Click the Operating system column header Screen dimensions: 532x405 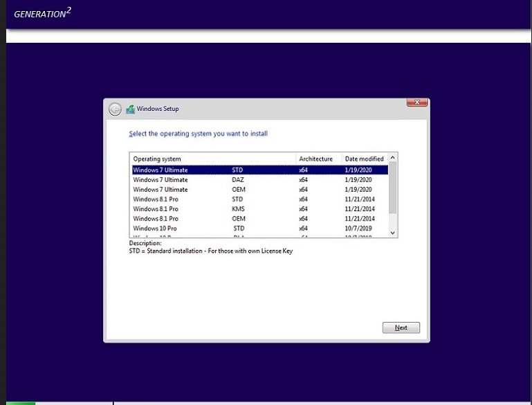[x=213, y=159]
